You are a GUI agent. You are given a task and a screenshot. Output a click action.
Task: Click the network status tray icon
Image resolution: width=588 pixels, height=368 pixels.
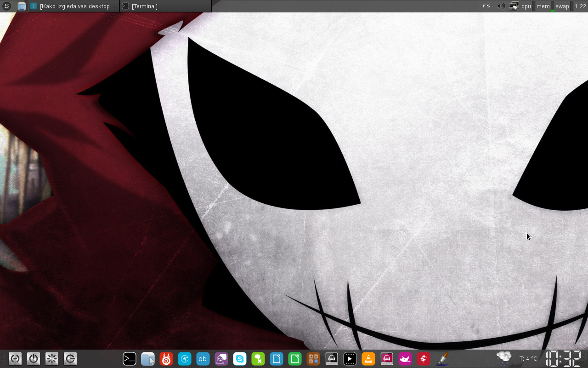click(514, 6)
